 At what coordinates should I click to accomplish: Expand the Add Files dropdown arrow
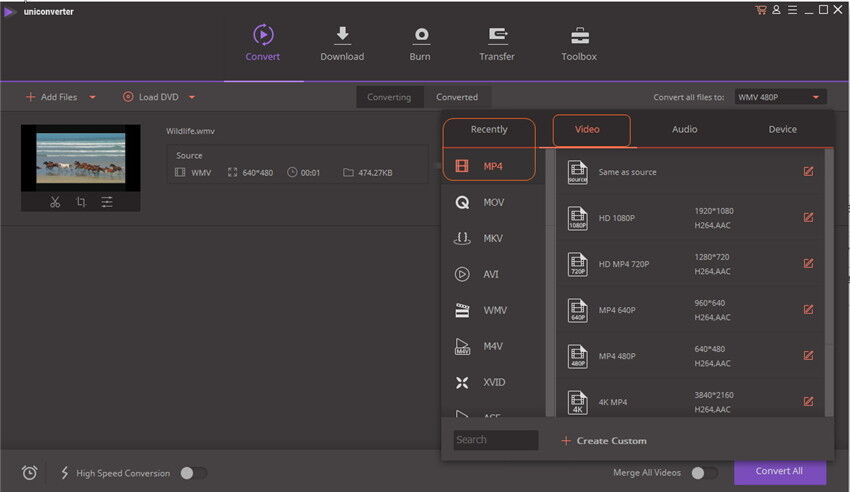pos(92,97)
